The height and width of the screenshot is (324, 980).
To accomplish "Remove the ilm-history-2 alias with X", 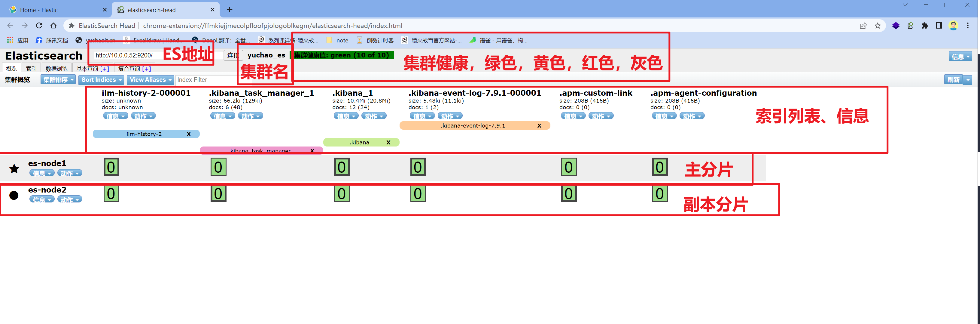I will [x=189, y=134].
